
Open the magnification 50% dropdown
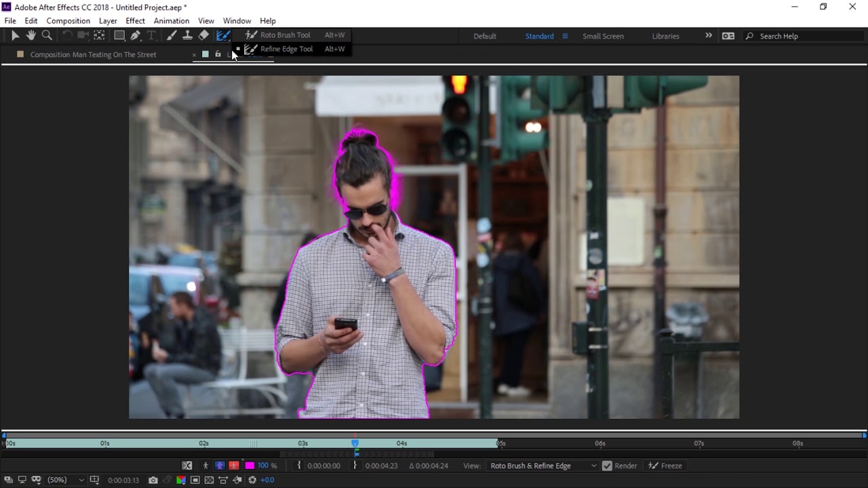[x=66, y=480]
